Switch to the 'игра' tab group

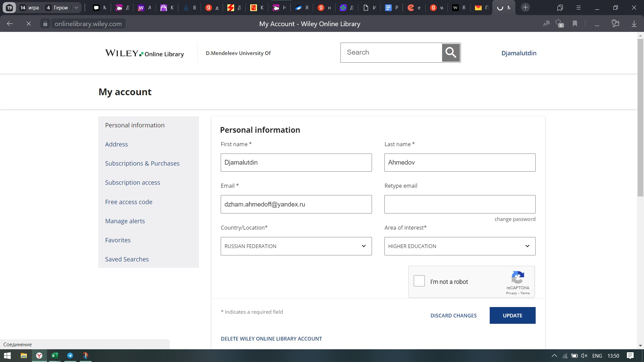pyautogui.click(x=29, y=8)
